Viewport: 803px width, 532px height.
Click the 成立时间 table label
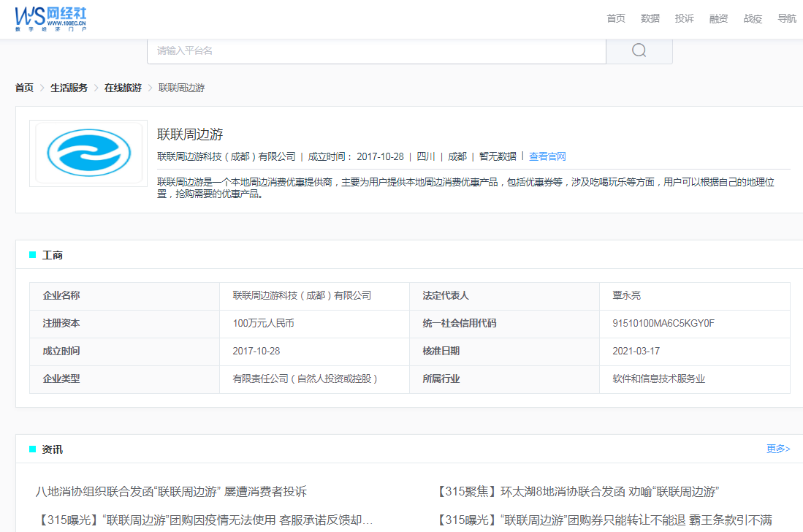(x=61, y=351)
